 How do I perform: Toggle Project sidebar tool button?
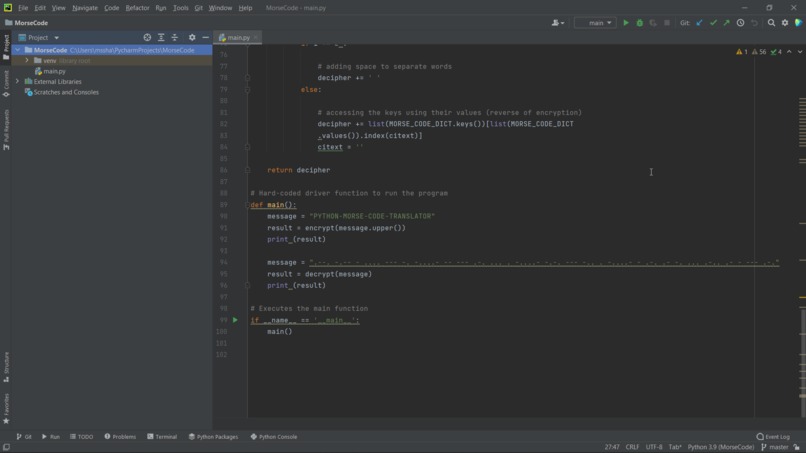[x=6, y=47]
